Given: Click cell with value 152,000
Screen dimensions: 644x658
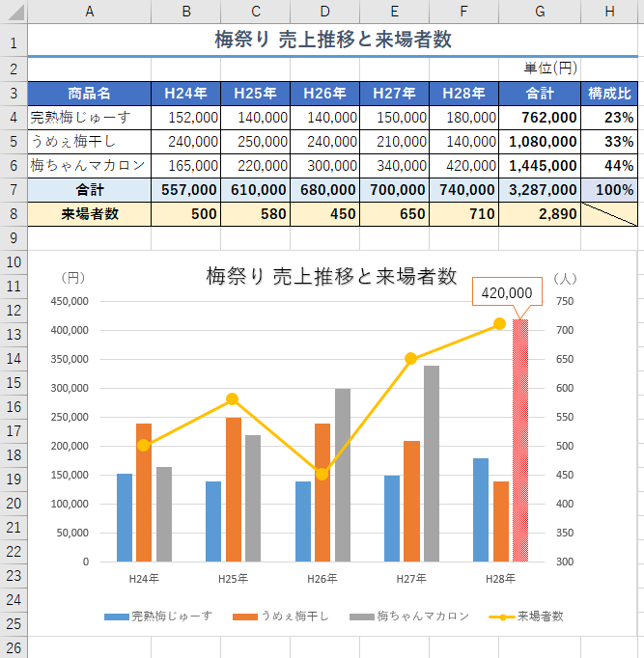Looking at the screenshot, I should point(186,118).
